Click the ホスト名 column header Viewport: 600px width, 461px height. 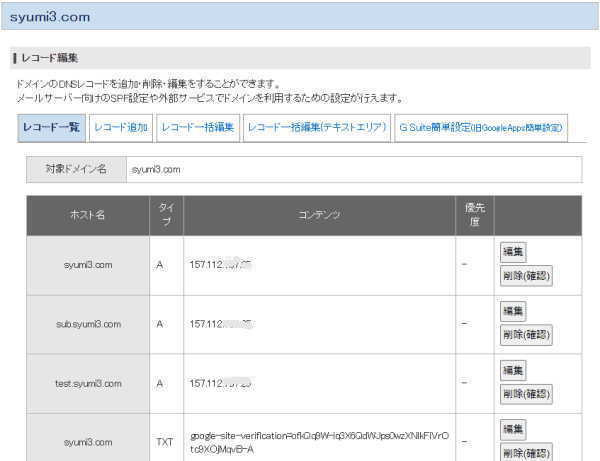pos(87,215)
